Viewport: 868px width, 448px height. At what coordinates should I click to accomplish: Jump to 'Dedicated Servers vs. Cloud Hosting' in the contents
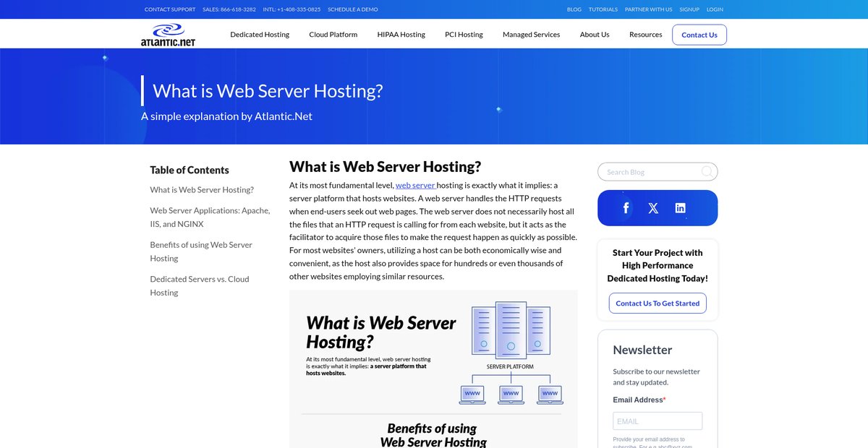[x=200, y=285]
